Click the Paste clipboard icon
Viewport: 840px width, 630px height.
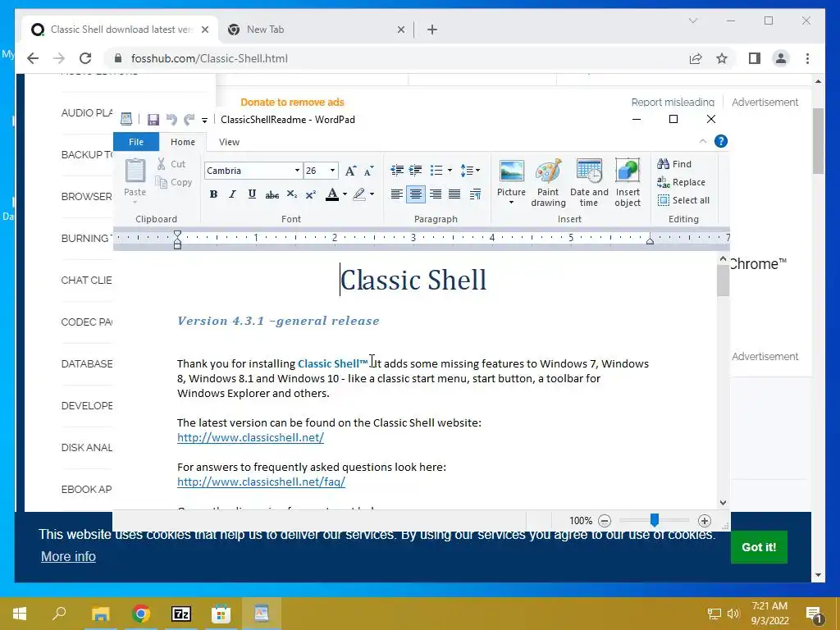[x=135, y=171]
